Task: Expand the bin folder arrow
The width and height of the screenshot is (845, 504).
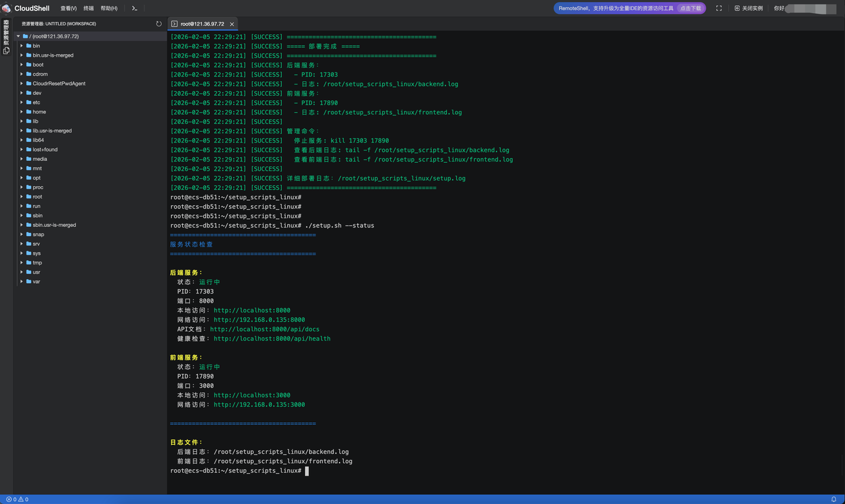Action: 22,46
